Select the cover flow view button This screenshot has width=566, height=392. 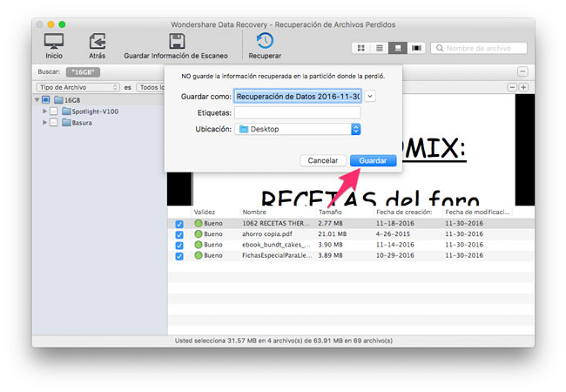(x=416, y=48)
